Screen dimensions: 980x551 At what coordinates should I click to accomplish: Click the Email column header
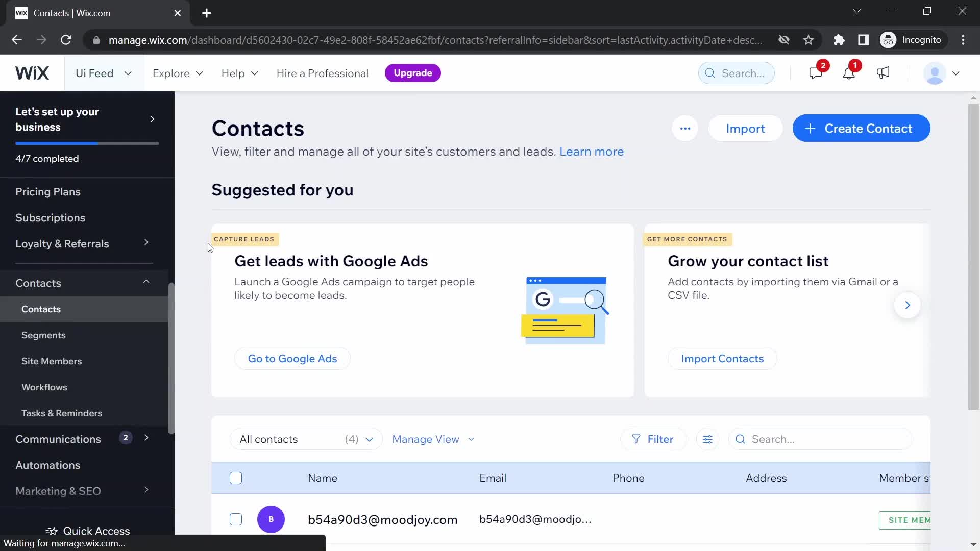pyautogui.click(x=493, y=478)
